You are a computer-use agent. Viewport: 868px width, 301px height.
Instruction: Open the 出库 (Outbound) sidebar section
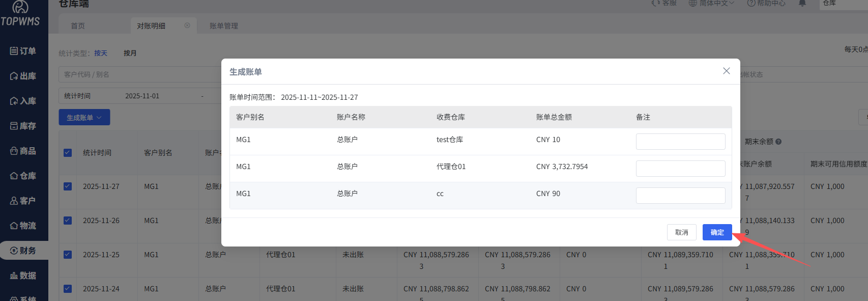23,76
